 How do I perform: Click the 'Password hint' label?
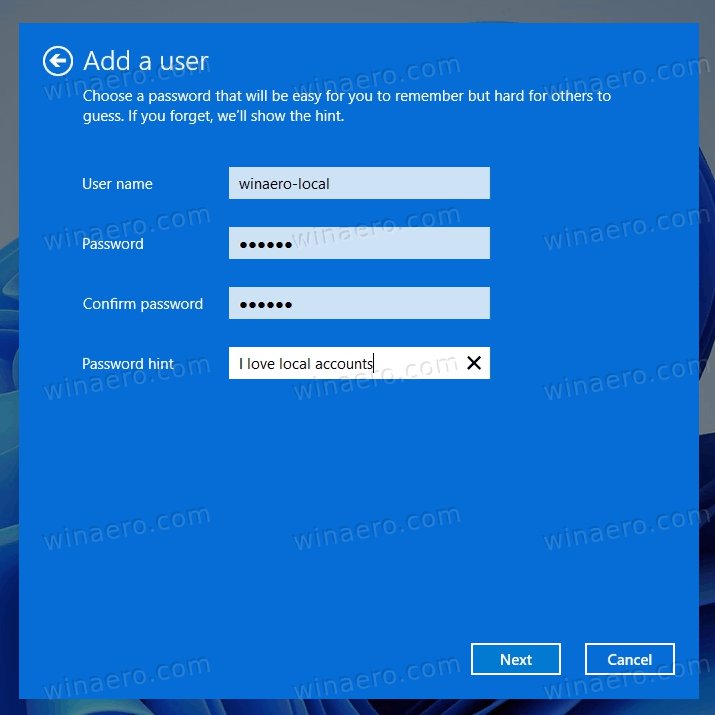click(128, 363)
